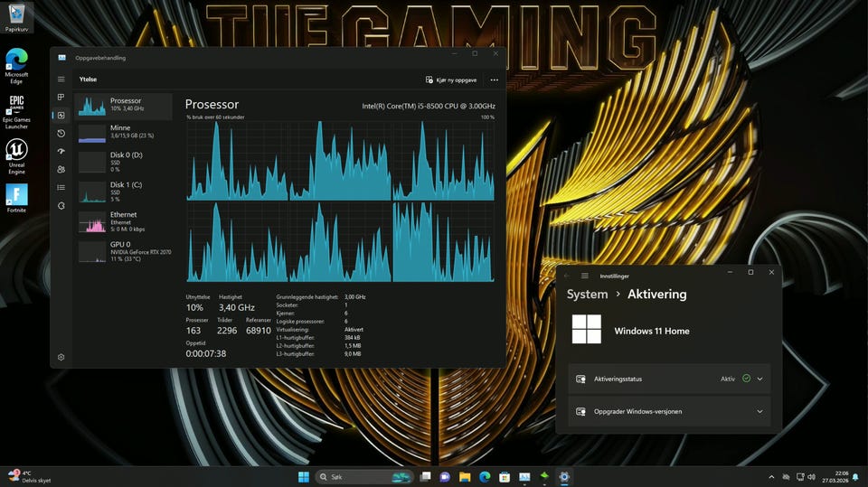Open the three-dot more options menu
868x487 pixels.
(494, 80)
